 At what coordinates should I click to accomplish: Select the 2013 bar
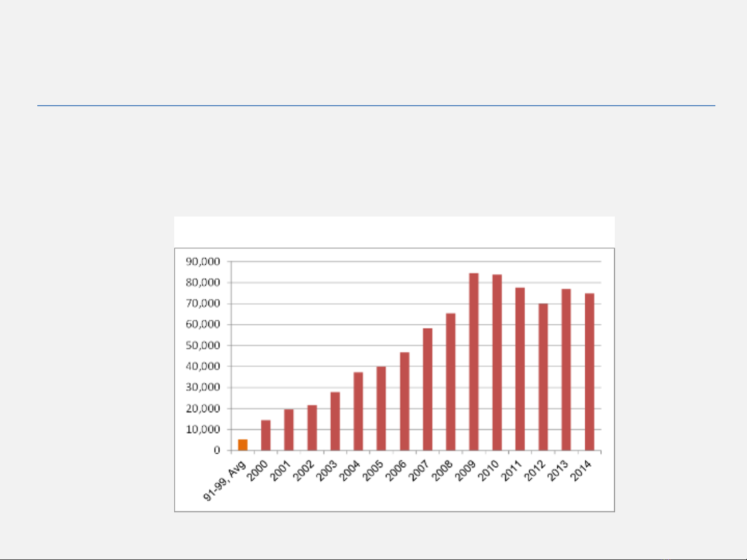pos(566,370)
